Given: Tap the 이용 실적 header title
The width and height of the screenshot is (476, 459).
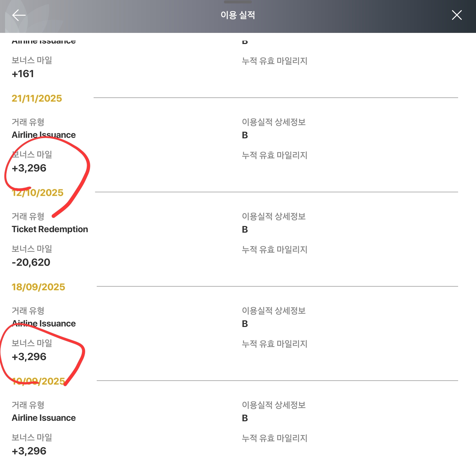Looking at the screenshot, I should [x=238, y=15].
